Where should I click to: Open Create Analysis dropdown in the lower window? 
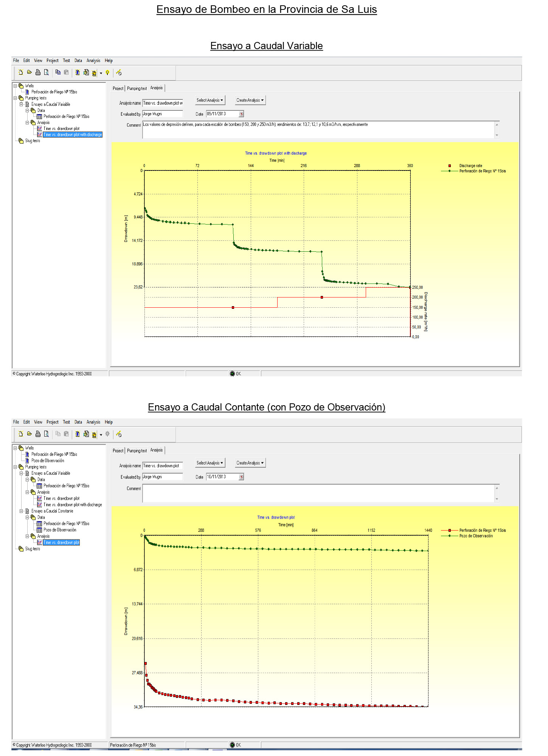coord(250,463)
